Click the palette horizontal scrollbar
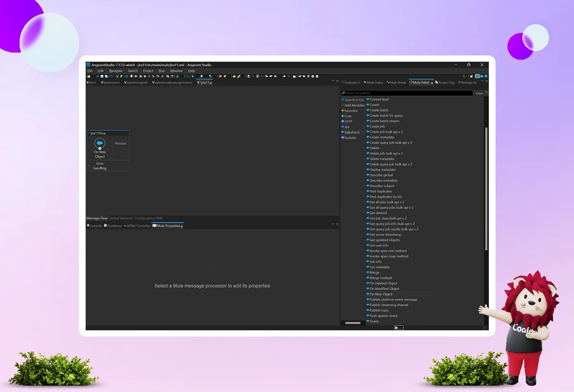 pos(353,323)
